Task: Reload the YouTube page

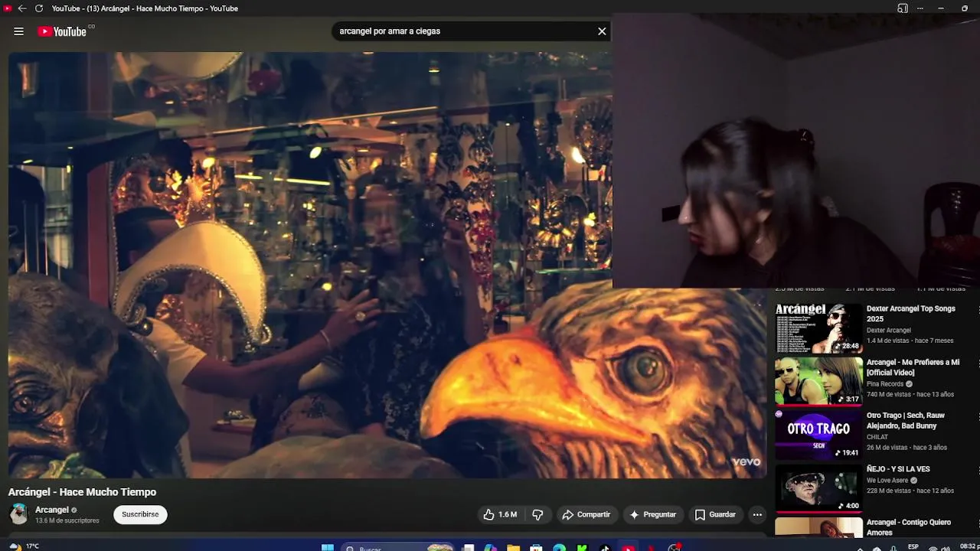Action: (x=39, y=8)
